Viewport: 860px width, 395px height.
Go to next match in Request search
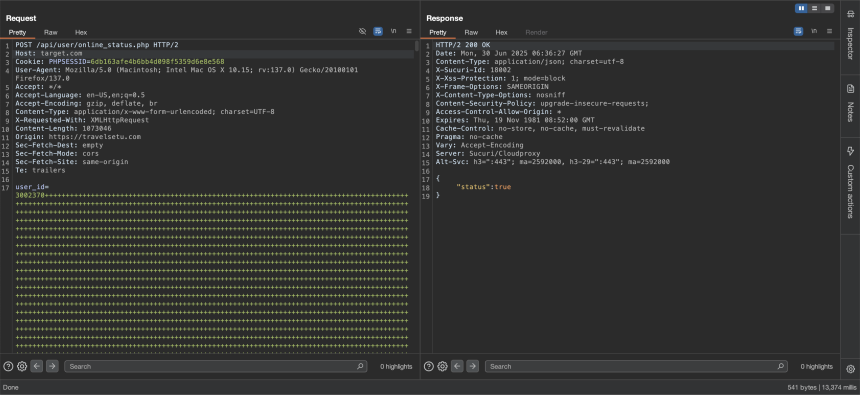(52, 366)
